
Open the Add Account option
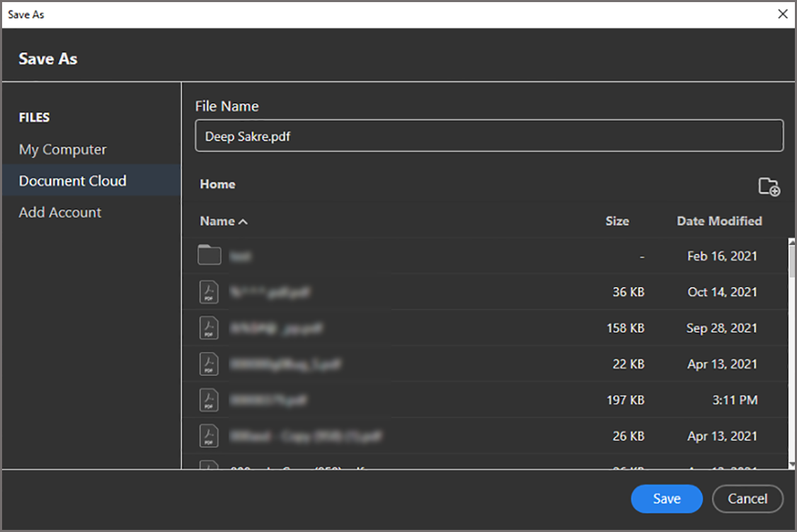[60, 212]
